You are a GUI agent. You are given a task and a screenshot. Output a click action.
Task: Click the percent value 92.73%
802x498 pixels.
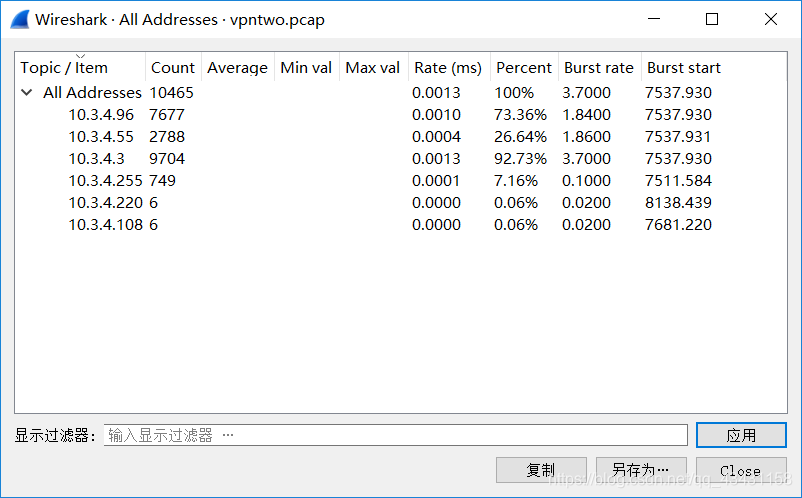click(x=520, y=159)
